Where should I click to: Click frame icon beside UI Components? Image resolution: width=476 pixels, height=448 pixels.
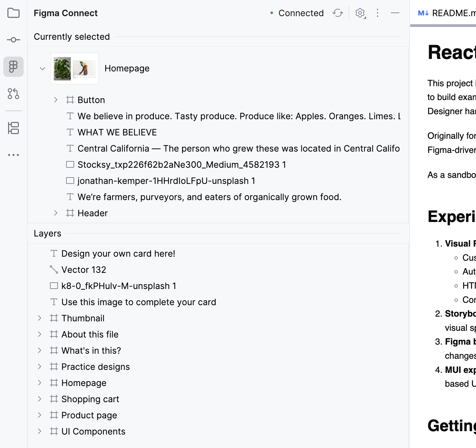point(54,431)
